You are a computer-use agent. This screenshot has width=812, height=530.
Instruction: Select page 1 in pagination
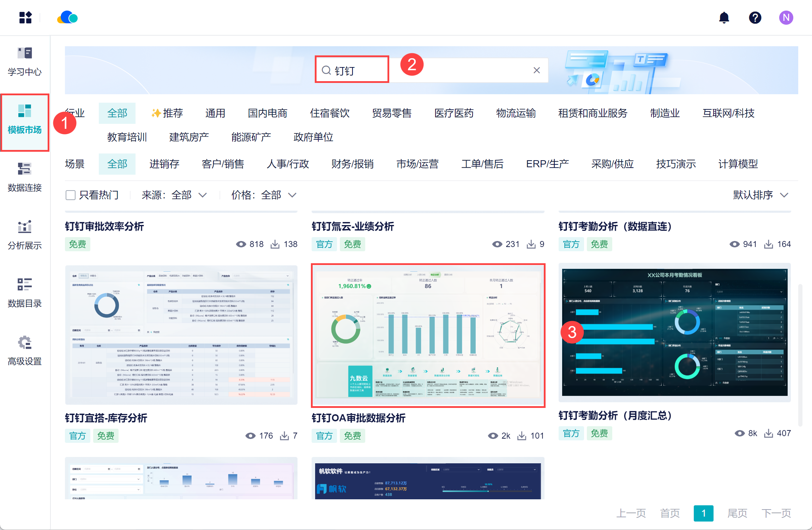click(703, 513)
